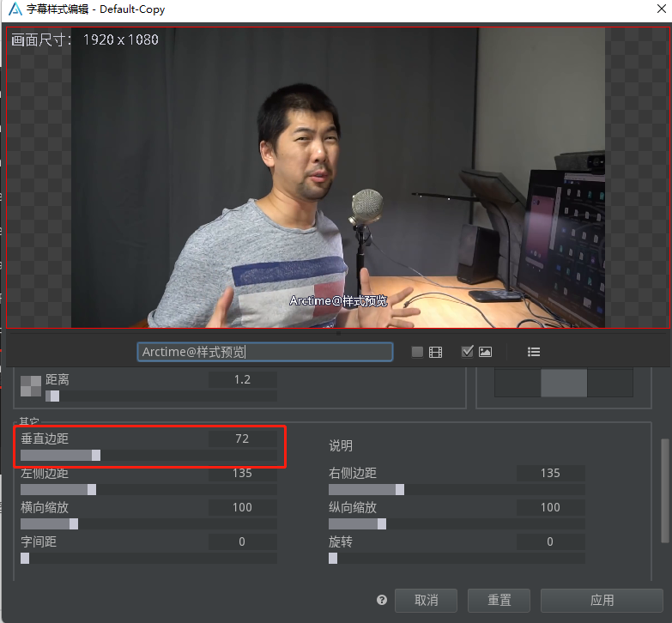Click the 垂直边距 value field showing 72
Viewport: 672px width, 623px height.
click(243, 439)
